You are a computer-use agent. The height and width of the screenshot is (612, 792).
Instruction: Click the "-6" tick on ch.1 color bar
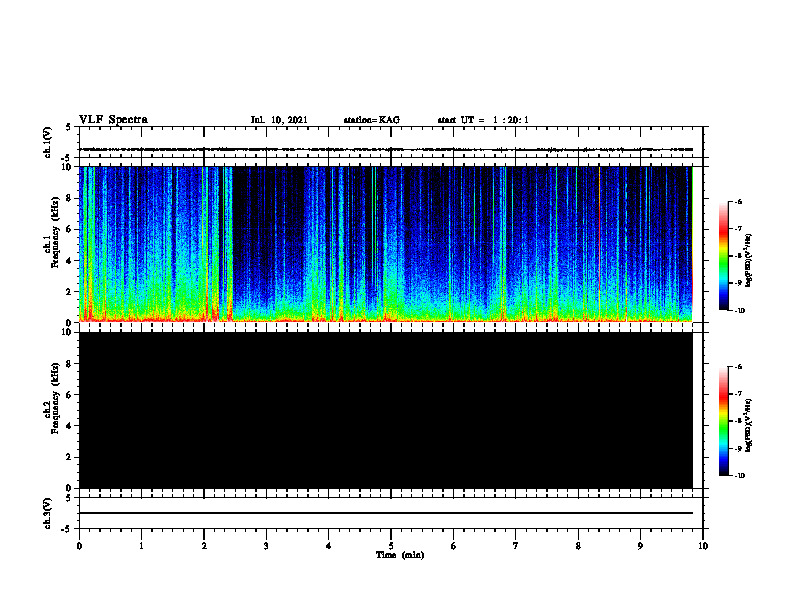[738, 201]
